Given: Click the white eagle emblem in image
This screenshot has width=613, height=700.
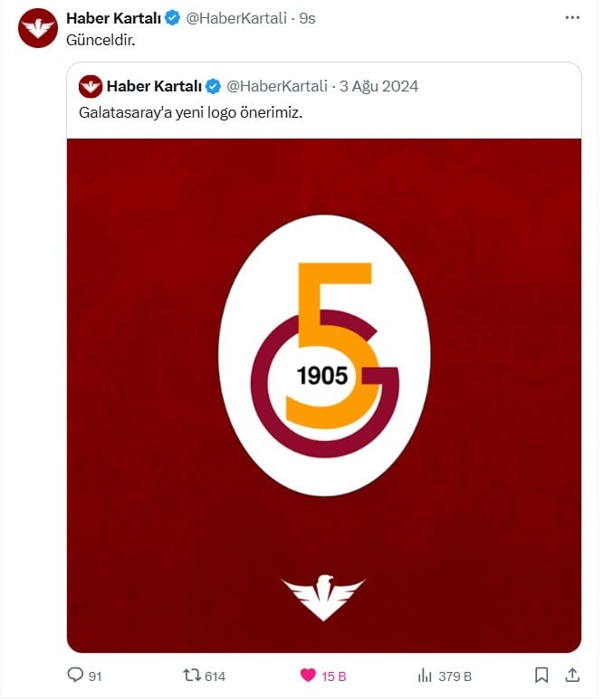Looking at the screenshot, I should pyautogui.click(x=323, y=596).
